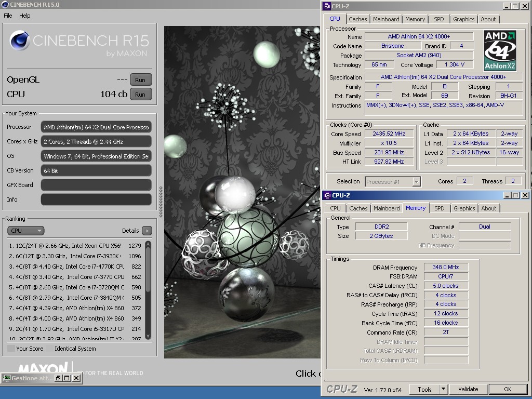Select ranking row Intel Core i7-3770 662

(75, 277)
